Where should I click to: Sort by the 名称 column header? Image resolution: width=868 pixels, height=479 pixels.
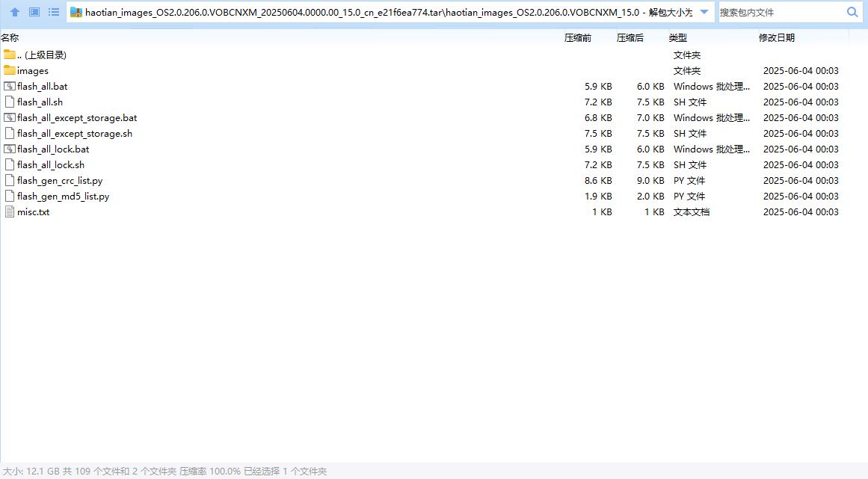pos(10,37)
